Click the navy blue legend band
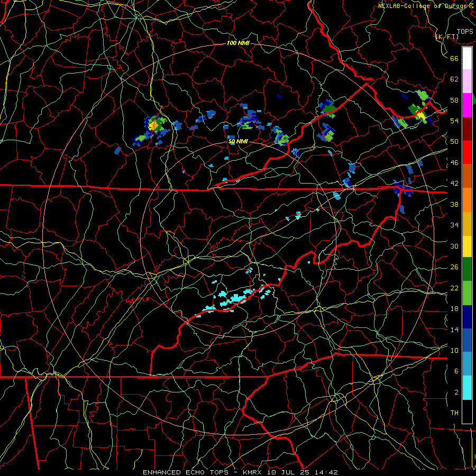 pyautogui.click(x=467, y=317)
